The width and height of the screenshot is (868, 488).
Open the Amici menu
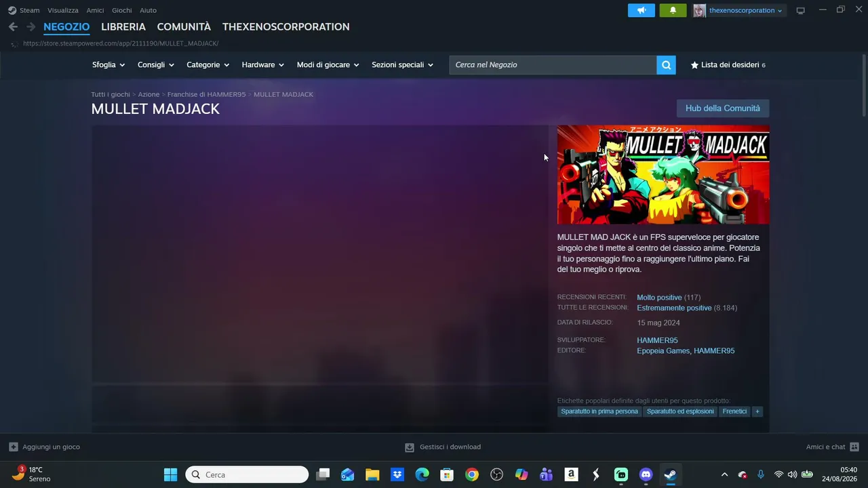[95, 10]
